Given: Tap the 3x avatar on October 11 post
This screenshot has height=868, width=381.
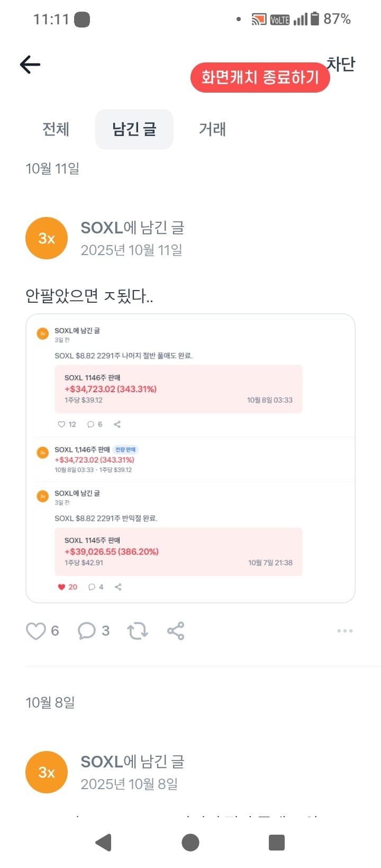Looking at the screenshot, I should coord(47,238).
